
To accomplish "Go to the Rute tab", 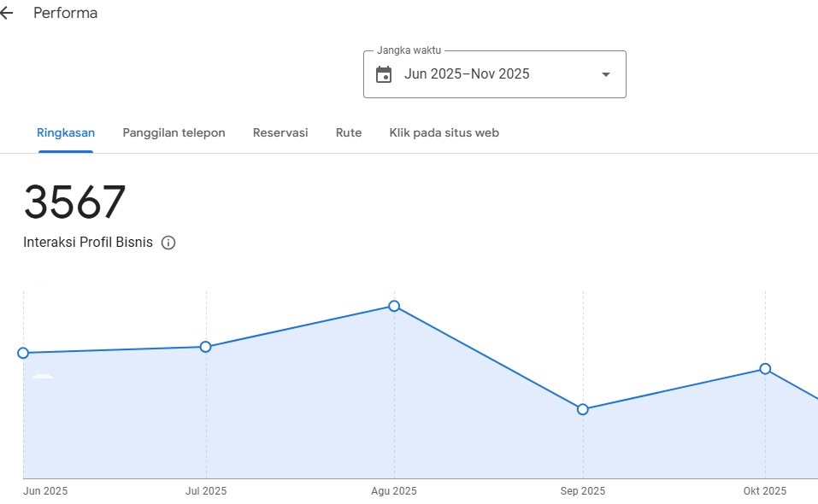I will point(349,132).
